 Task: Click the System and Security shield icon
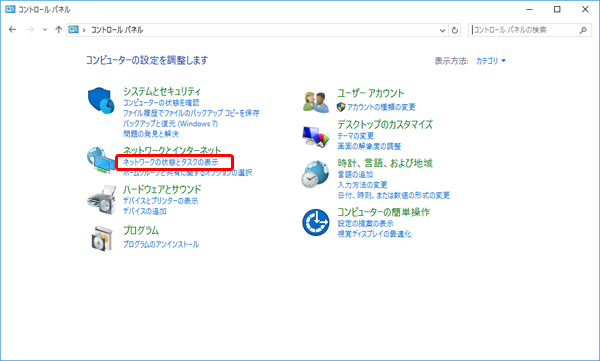101,101
